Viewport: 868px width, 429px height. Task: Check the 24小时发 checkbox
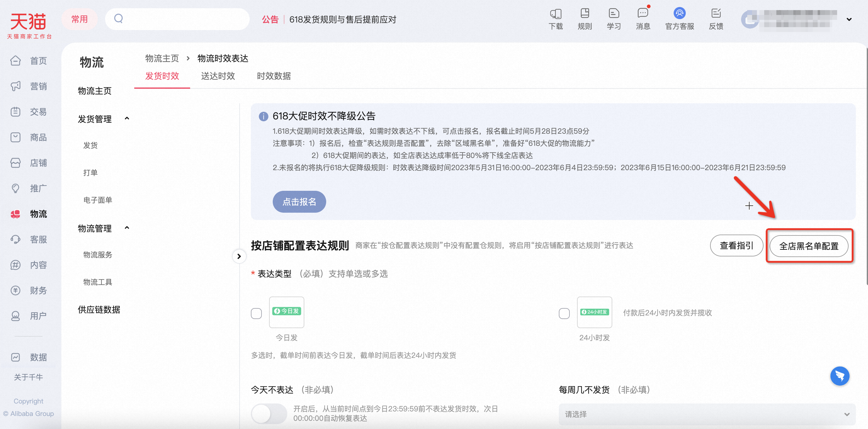(564, 314)
